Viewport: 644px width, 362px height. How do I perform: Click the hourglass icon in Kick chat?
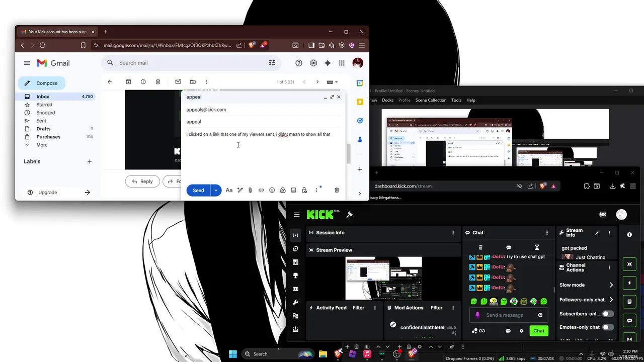click(x=537, y=247)
